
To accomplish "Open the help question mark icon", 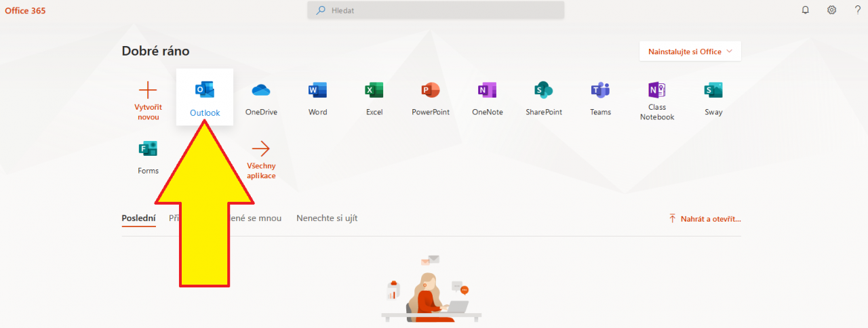I will pyautogui.click(x=857, y=10).
